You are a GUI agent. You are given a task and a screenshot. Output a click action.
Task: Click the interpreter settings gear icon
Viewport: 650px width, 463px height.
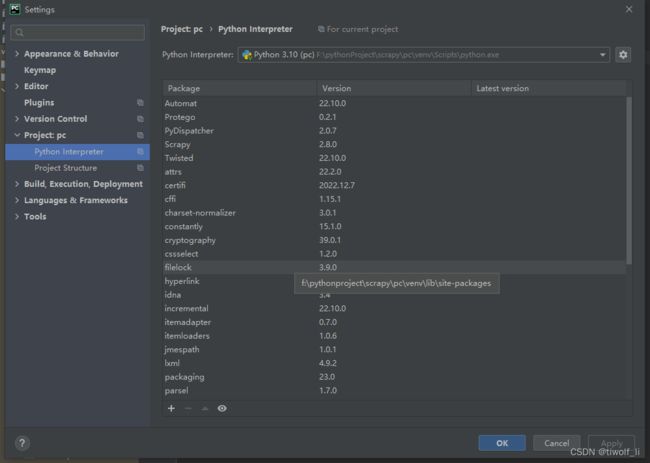coord(623,55)
